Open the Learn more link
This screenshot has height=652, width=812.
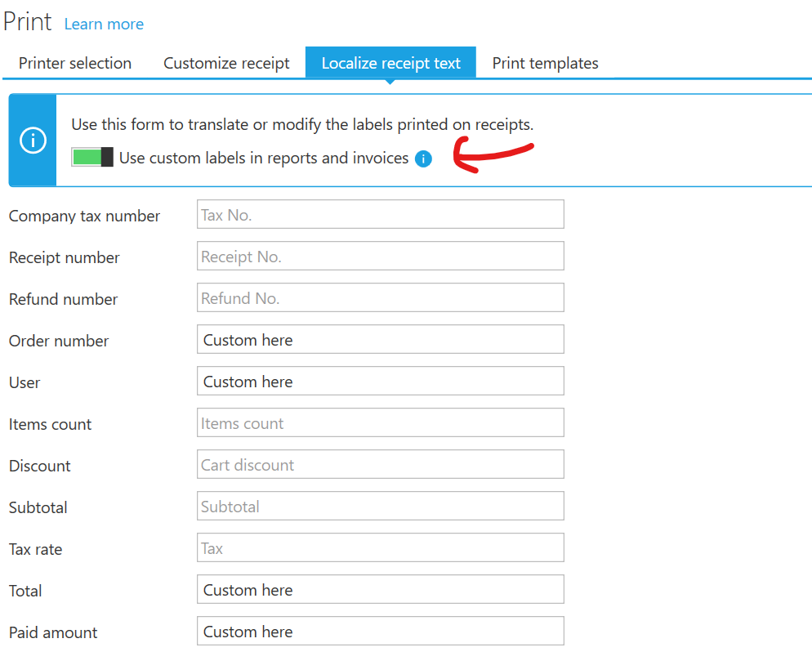(104, 25)
